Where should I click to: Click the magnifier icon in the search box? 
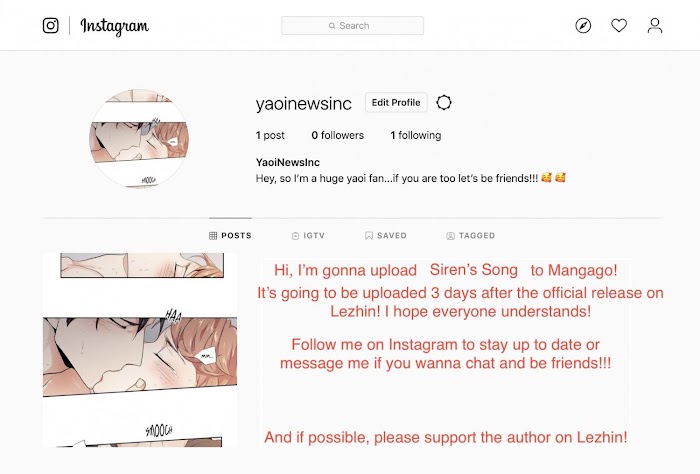point(332,26)
